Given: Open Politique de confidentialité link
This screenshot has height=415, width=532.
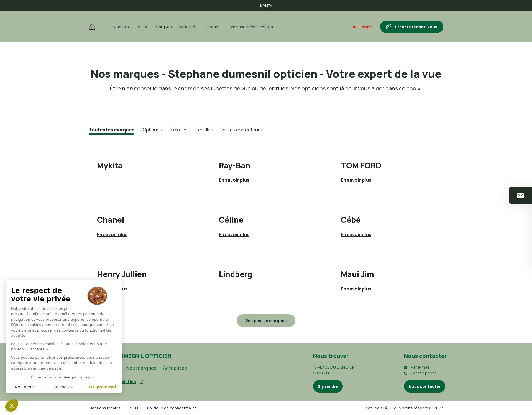Looking at the screenshot, I should click(x=172, y=408).
